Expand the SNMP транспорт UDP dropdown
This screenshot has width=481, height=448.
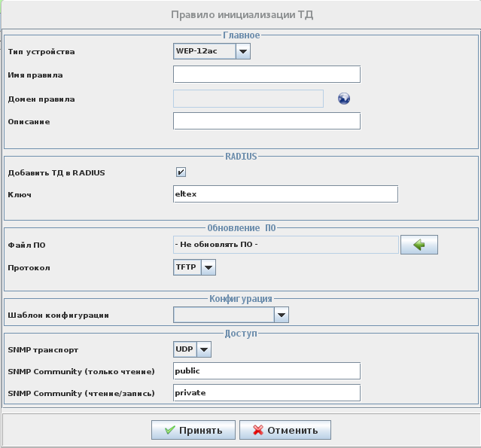point(203,349)
